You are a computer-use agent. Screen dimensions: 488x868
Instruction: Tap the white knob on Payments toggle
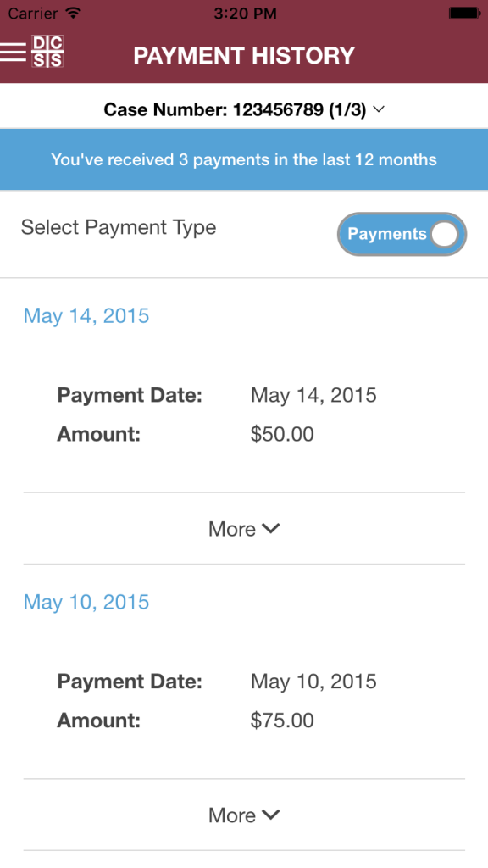[445, 234]
